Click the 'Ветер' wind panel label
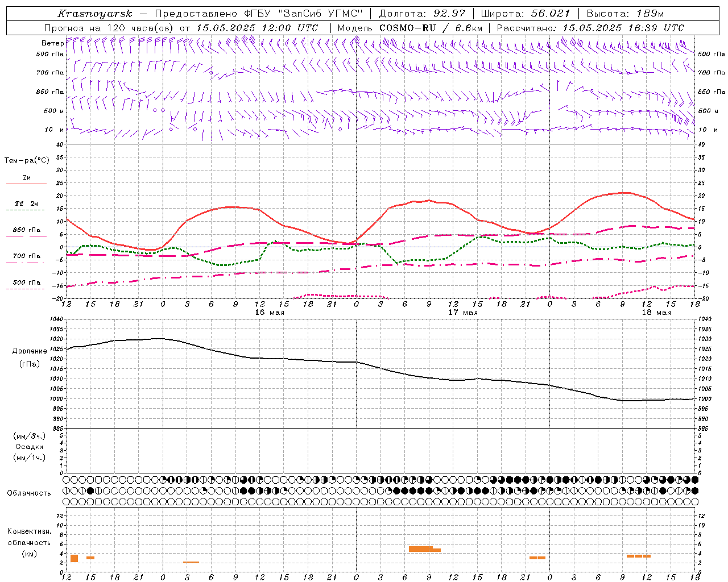This screenshot has height=582, width=728. pos(52,43)
